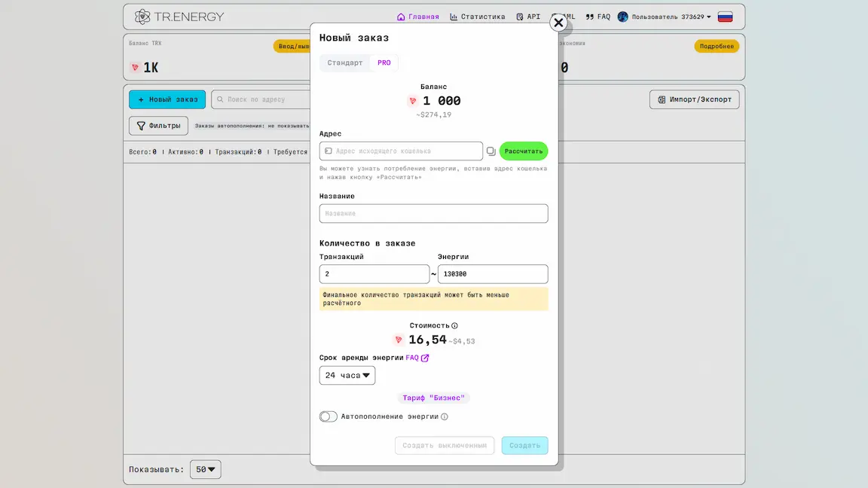Click the Название input field

click(433, 214)
